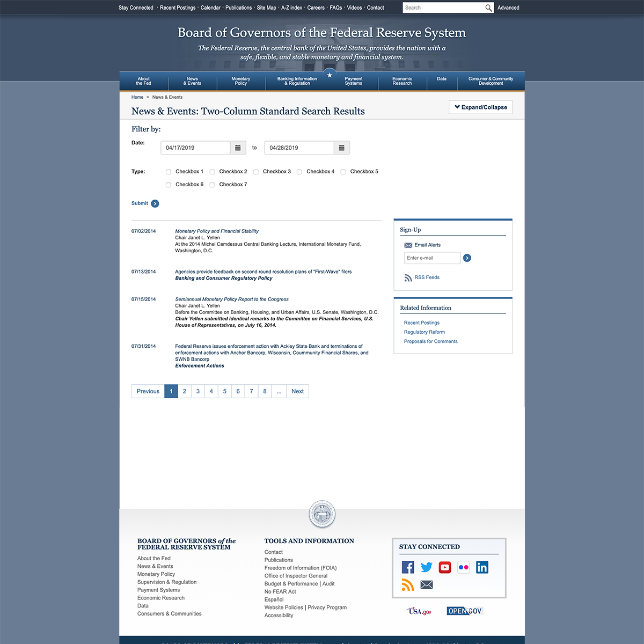Go to the Next results page
The width and height of the screenshot is (644, 644).
click(x=297, y=391)
